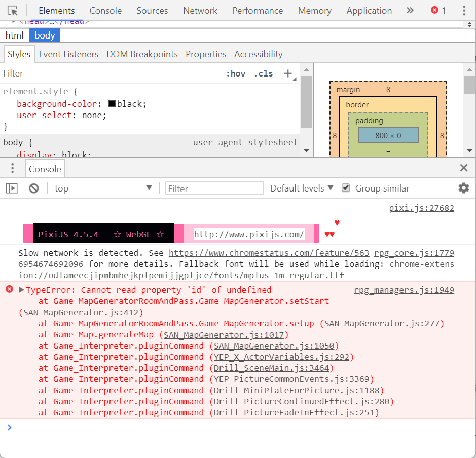Uncheck the Group similar checkbox
The width and height of the screenshot is (476, 458).
pos(346,188)
